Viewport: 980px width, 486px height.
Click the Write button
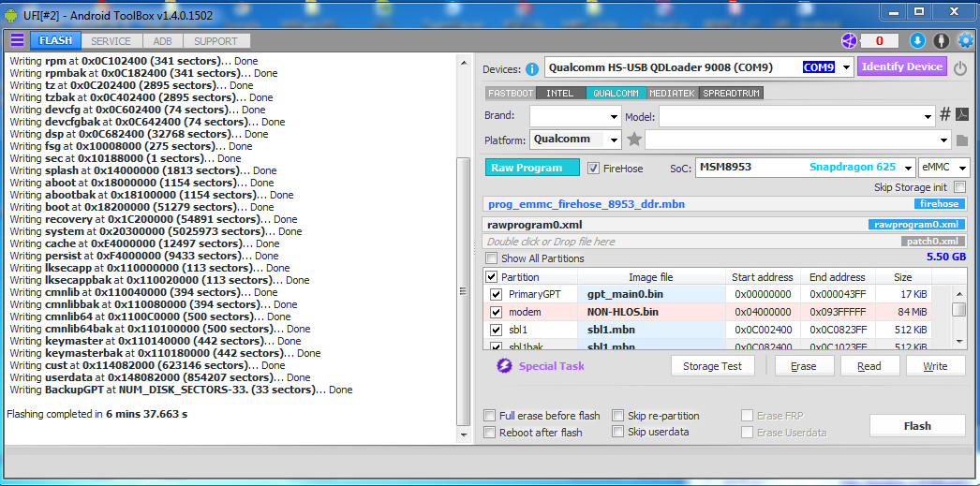pyautogui.click(x=935, y=366)
